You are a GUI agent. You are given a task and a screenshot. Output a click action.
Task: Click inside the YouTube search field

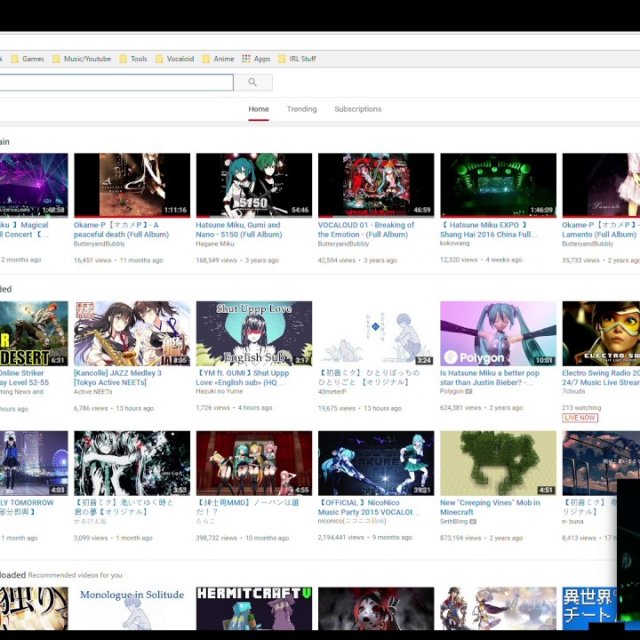coord(116,82)
